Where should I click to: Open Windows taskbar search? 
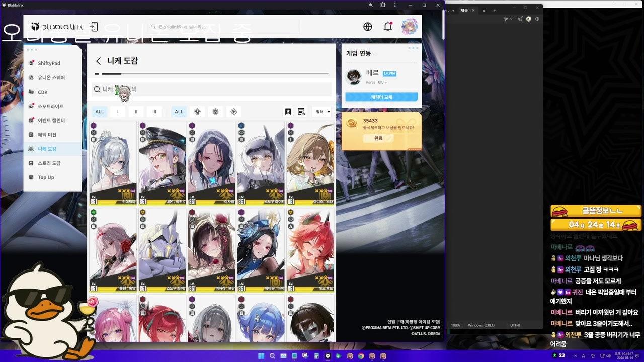click(x=272, y=356)
